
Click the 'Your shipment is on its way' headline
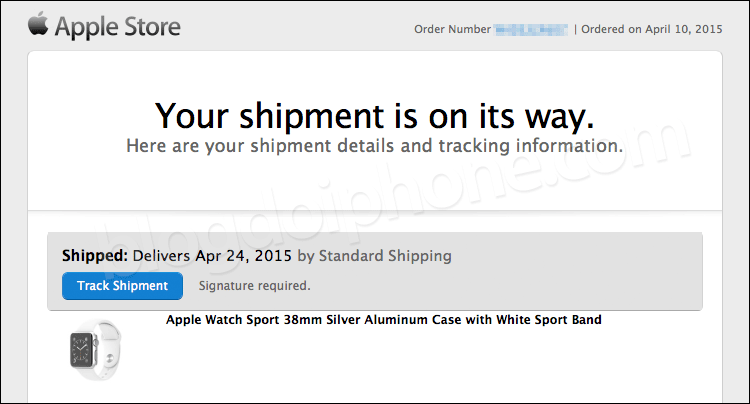[x=375, y=116]
